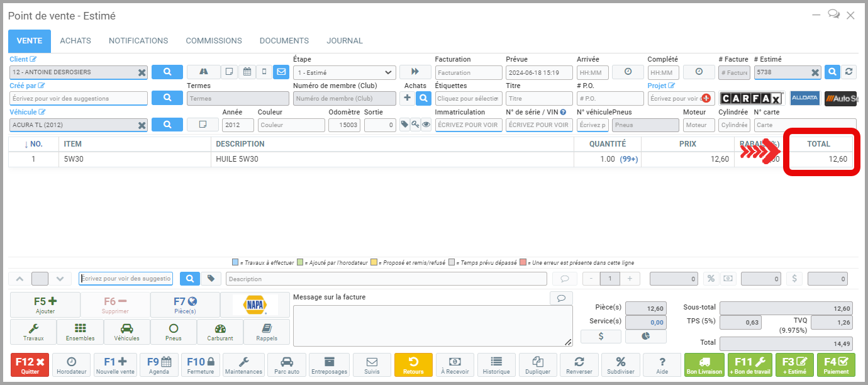The image size is (868, 385).
Task: Launch the CARFAX lookup
Action: pos(751,98)
